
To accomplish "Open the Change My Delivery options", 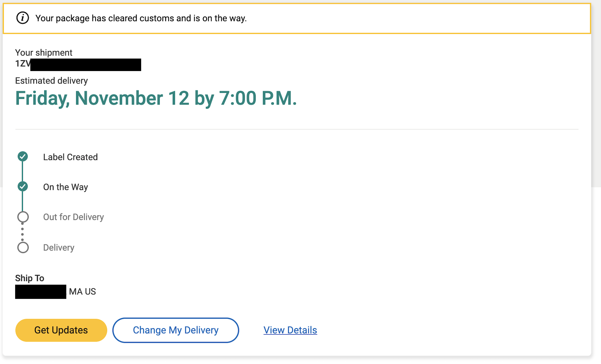I will pyautogui.click(x=176, y=330).
